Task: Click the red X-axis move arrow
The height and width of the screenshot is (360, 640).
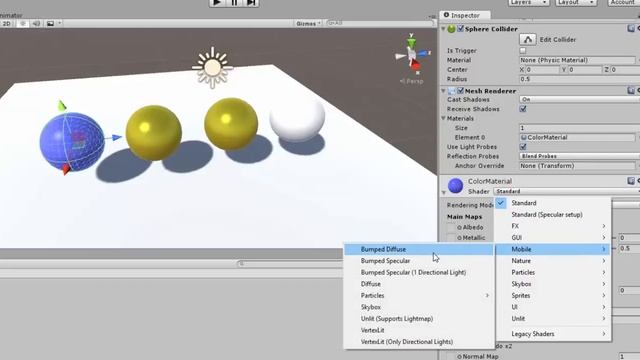Action: click(66, 169)
